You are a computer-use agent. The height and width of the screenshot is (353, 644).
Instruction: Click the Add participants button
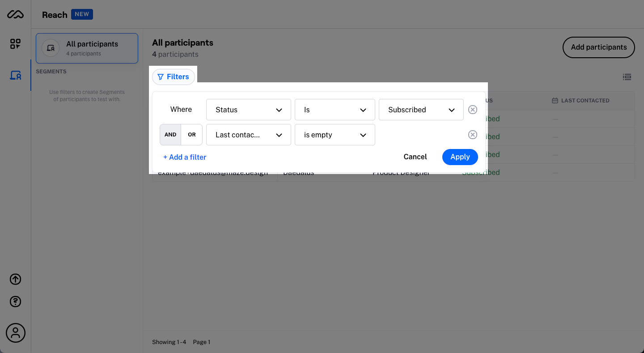[598, 47]
